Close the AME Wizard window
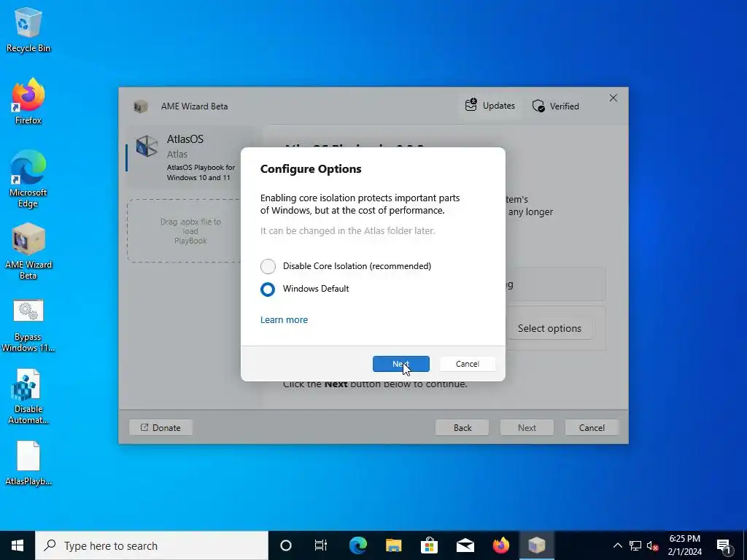This screenshot has height=560, width=747. [613, 98]
